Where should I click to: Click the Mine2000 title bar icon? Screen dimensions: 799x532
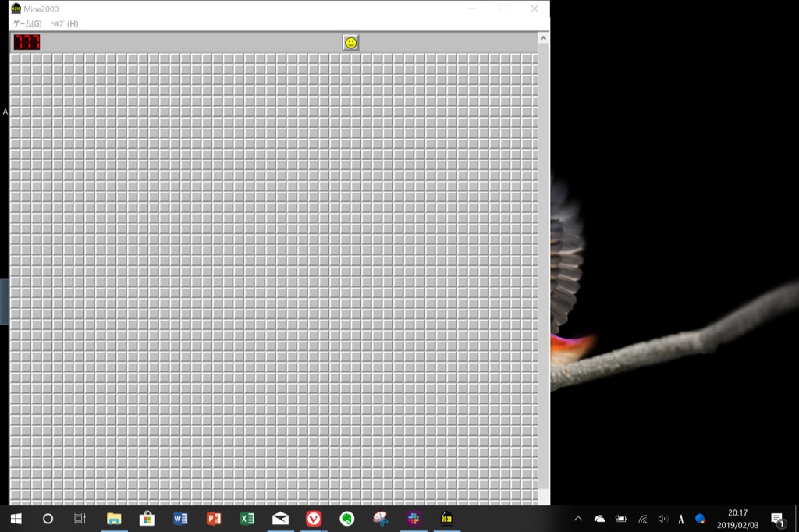16,9
